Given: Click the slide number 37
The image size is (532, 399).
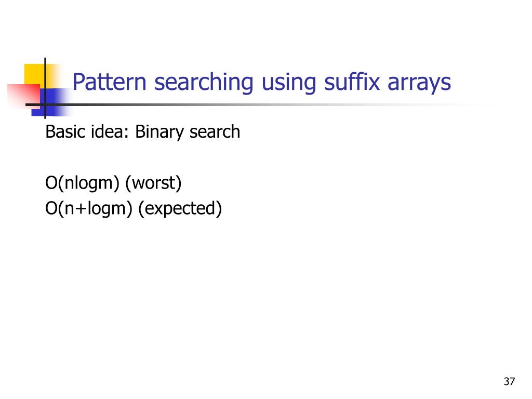Looking at the screenshot, I should 509,381.
